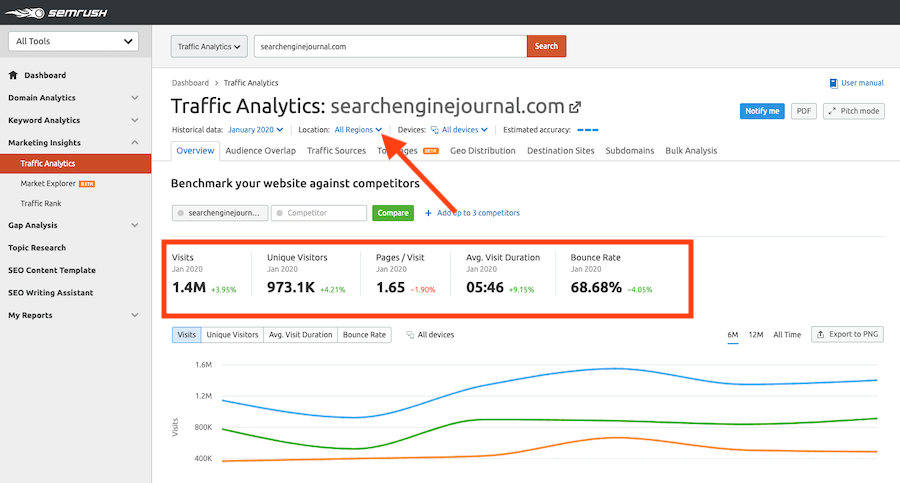
Task: Click the Estimated accuracy dashes indicator
Action: click(x=588, y=130)
